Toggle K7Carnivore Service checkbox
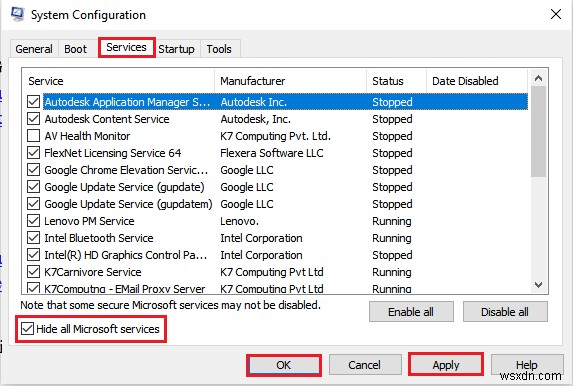This screenshot has width=573, height=386. (34, 272)
